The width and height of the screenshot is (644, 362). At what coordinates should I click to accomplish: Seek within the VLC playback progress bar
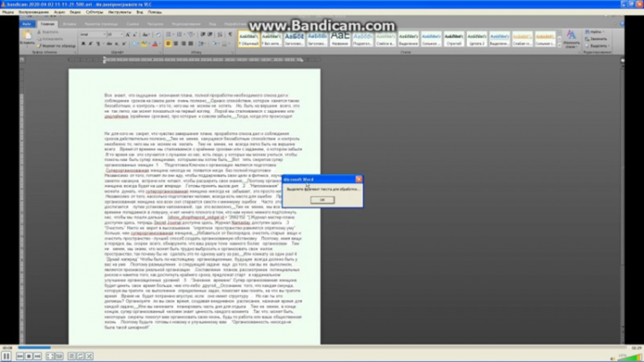(320, 348)
